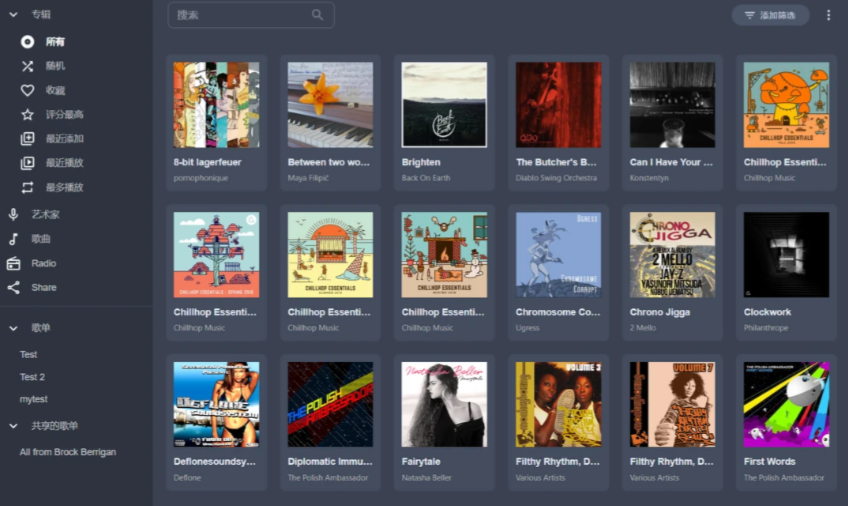
Task: Click artist link Natasha Beller
Action: pyautogui.click(x=426, y=477)
